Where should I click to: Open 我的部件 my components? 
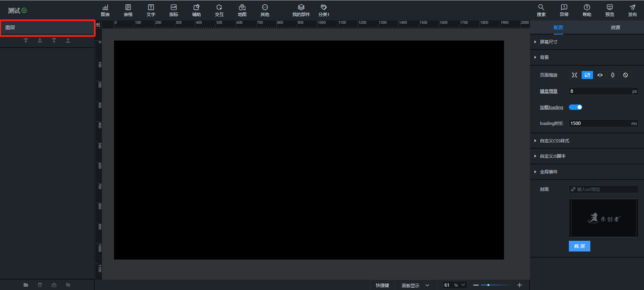301,10
